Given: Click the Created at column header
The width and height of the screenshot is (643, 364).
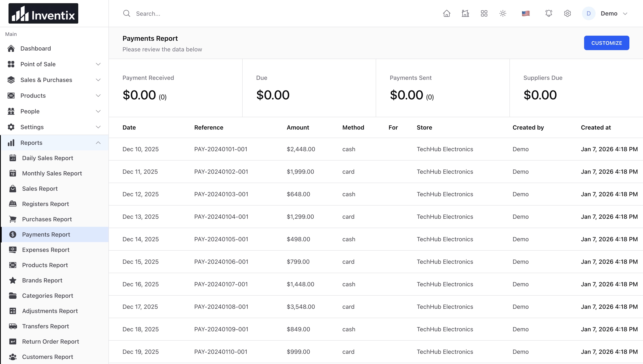Looking at the screenshot, I should 596,127.
